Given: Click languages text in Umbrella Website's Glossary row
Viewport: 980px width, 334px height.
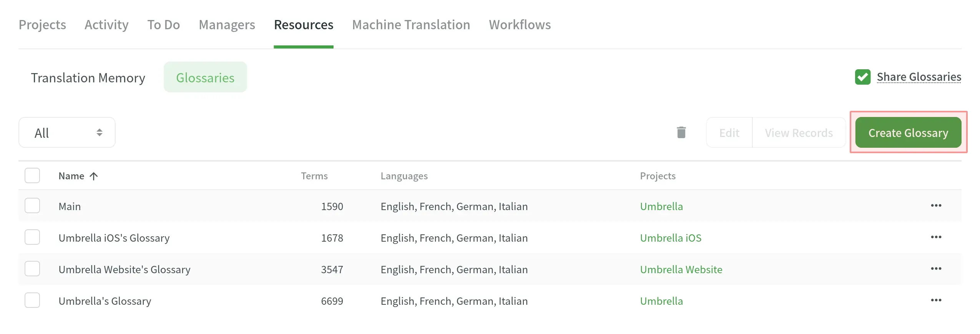Looking at the screenshot, I should [x=454, y=269].
